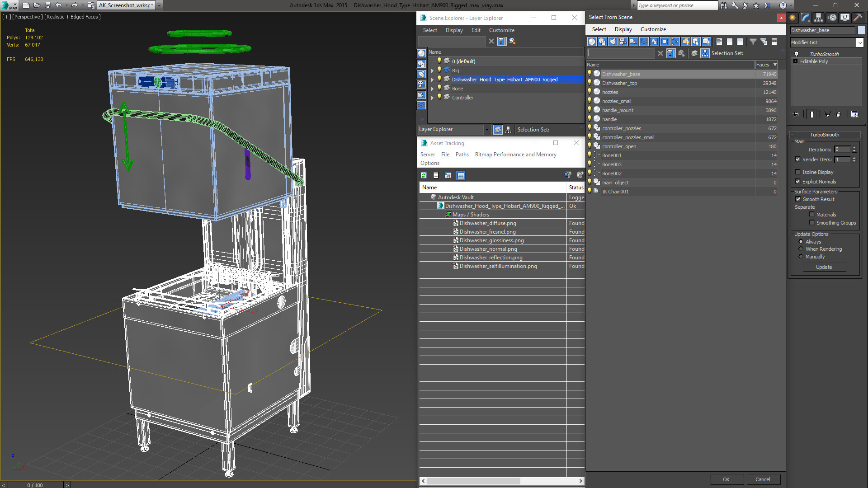Image resolution: width=868 pixels, height=488 pixels.
Task: Open the Modifier List dropdown
Action: [859, 42]
